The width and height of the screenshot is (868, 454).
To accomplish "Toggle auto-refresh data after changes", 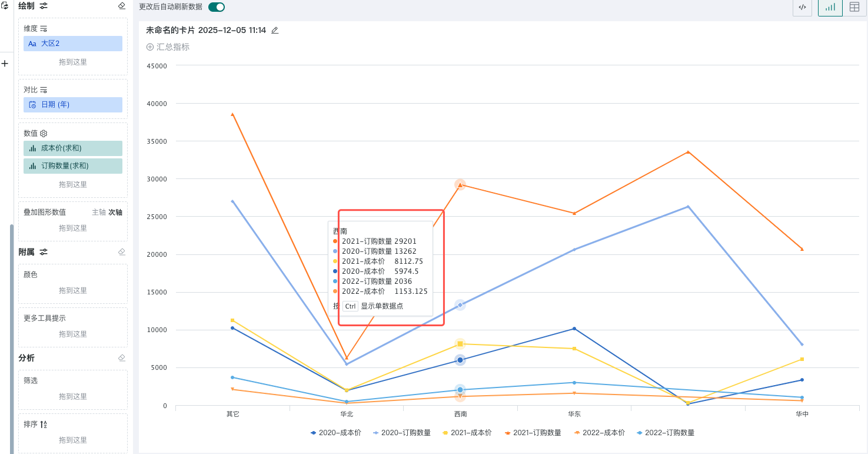I will 216,7.
